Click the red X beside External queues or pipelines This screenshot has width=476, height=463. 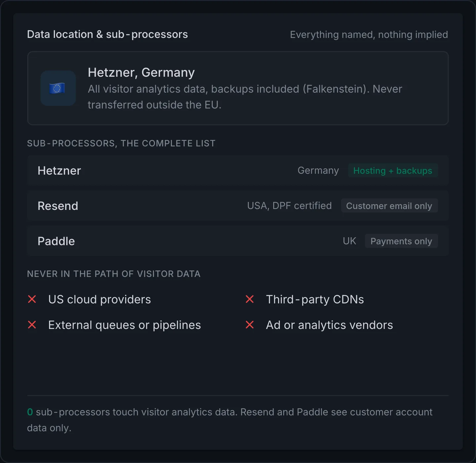pyautogui.click(x=32, y=325)
